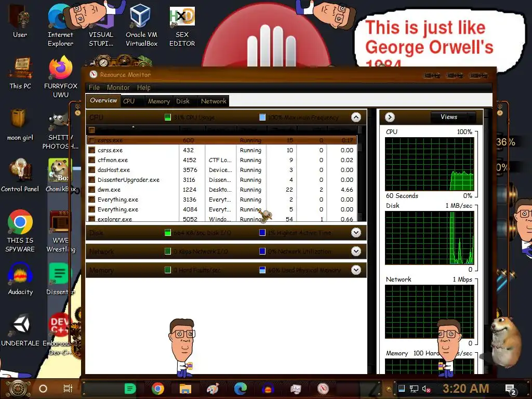The height and width of the screenshot is (399, 532).
Task: Select the Oracle VM VirtualBox desktop icon
Action: point(141,25)
